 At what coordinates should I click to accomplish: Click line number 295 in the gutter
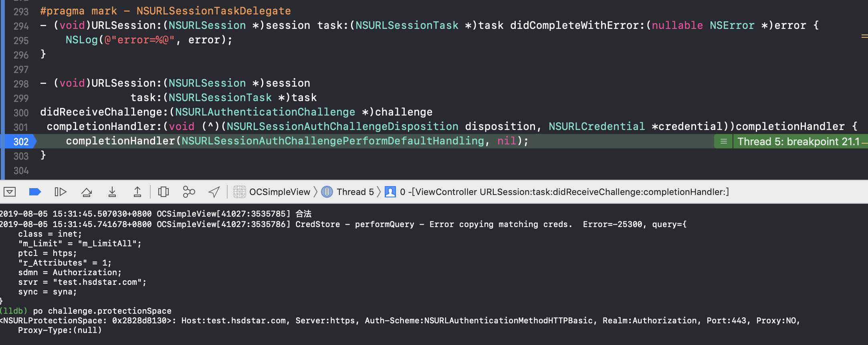pyautogui.click(x=21, y=41)
